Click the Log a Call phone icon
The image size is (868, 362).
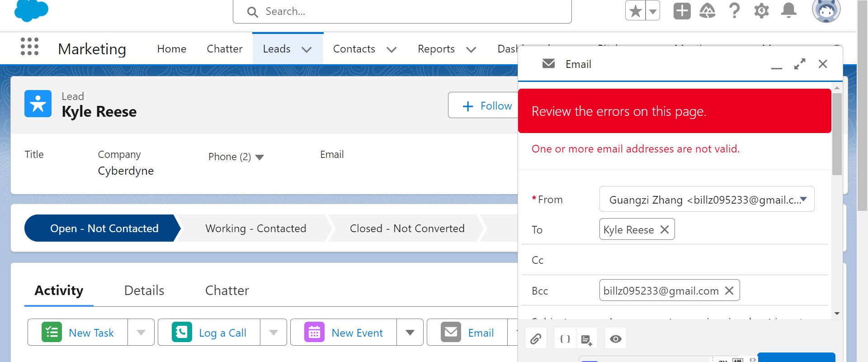pyautogui.click(x=182, y=332)
